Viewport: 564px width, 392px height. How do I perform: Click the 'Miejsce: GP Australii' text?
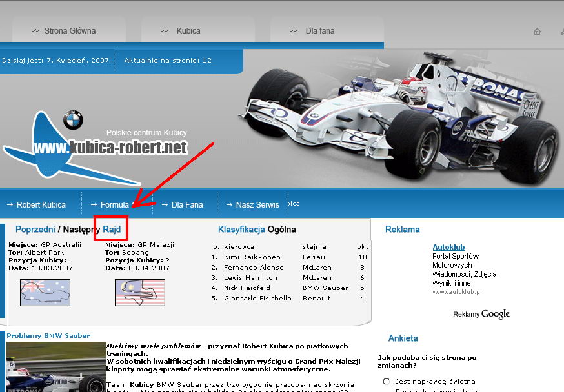pyautogui.click(x=45, y=245)
